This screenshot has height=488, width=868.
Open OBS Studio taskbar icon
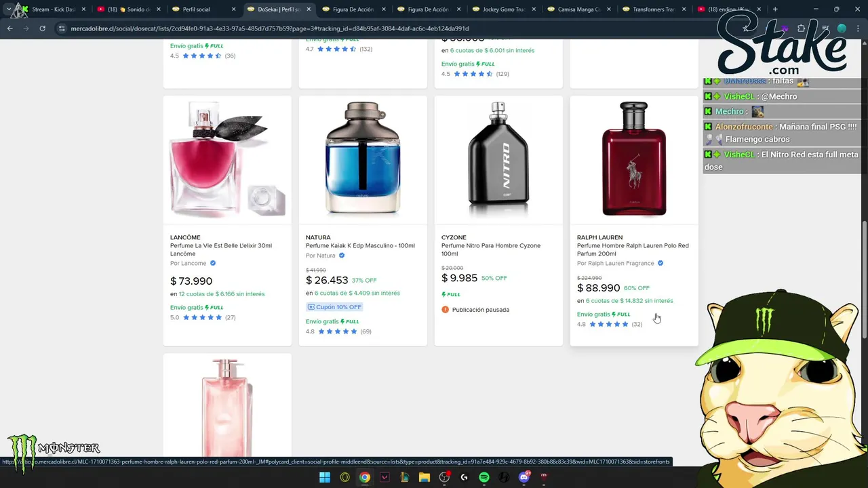coord(444,477)
